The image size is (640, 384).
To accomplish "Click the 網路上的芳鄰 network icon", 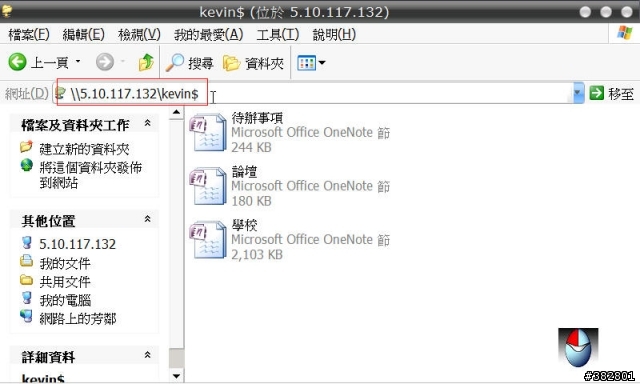I will [27, 317].
